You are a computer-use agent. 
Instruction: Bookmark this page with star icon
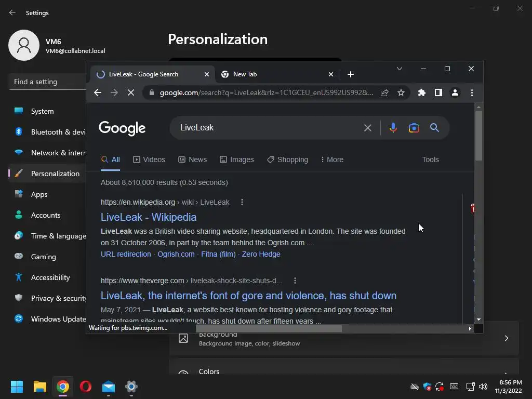click(x=401, y=92)
